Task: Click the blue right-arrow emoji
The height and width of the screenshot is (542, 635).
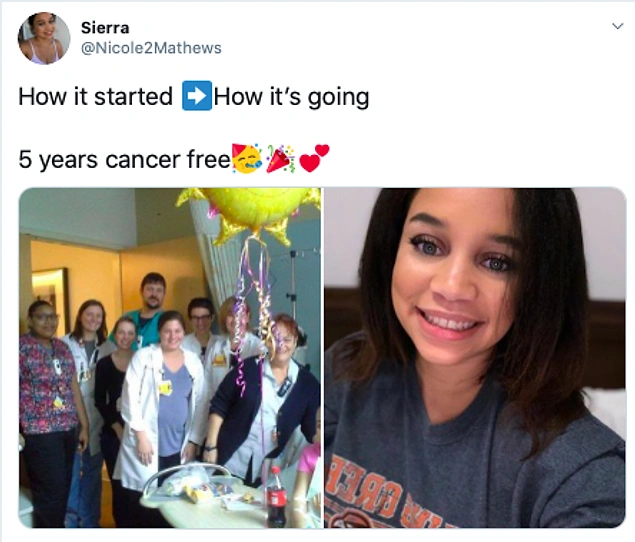Action: 197,96
